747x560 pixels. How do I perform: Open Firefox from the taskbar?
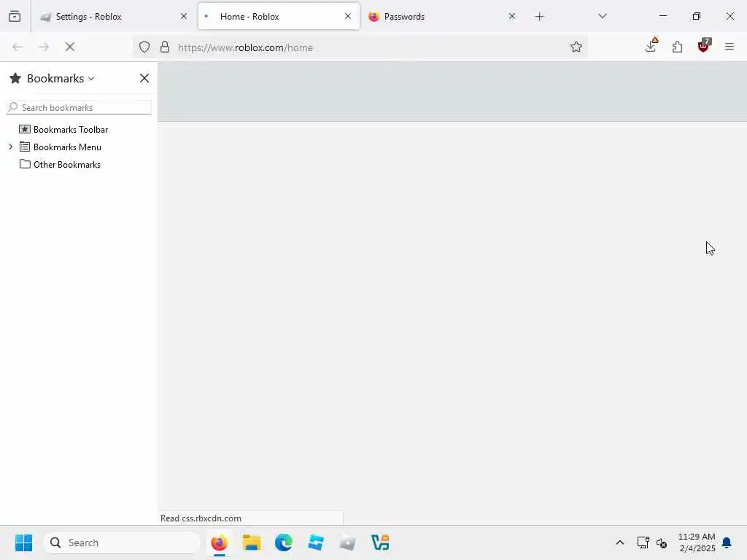(219, 542)
